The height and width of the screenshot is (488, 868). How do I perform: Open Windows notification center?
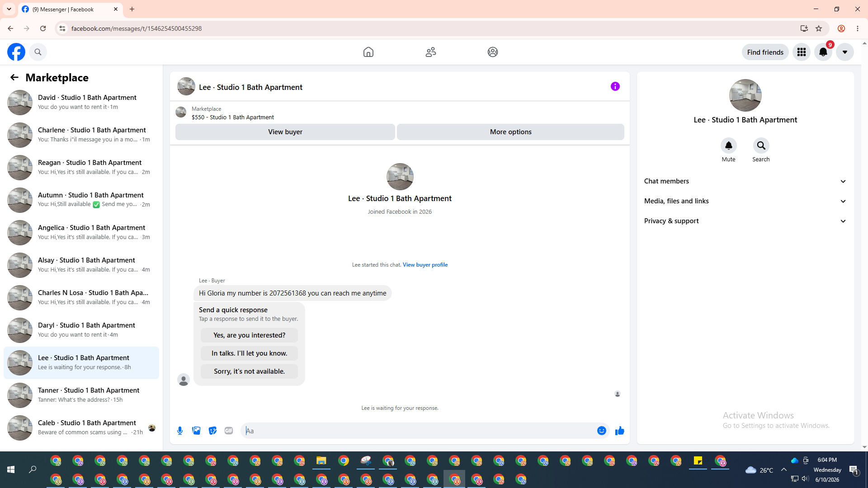[x=854, y=470]
